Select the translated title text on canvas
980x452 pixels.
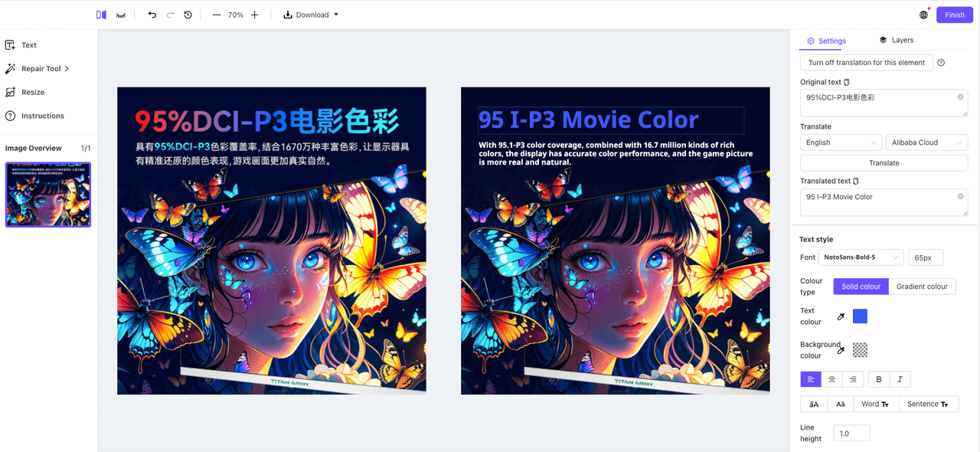[611, 120]
